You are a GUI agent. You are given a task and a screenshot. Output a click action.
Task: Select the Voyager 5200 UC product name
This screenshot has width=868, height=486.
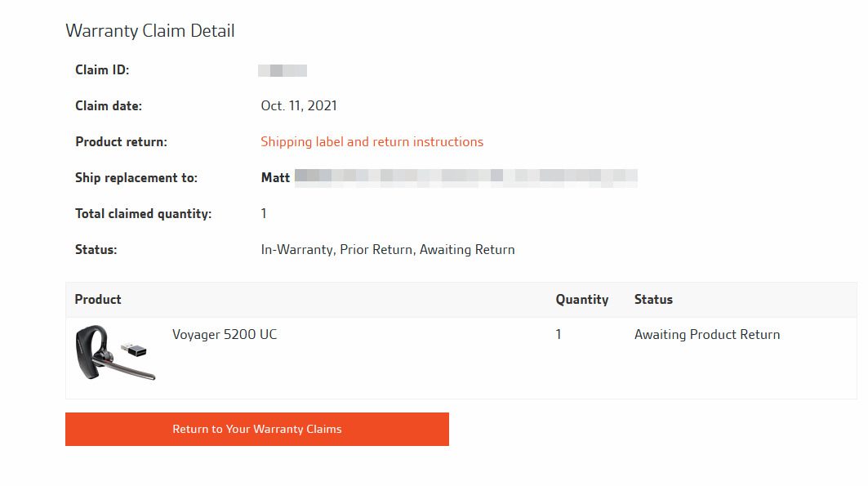click(x=225, y=335)
